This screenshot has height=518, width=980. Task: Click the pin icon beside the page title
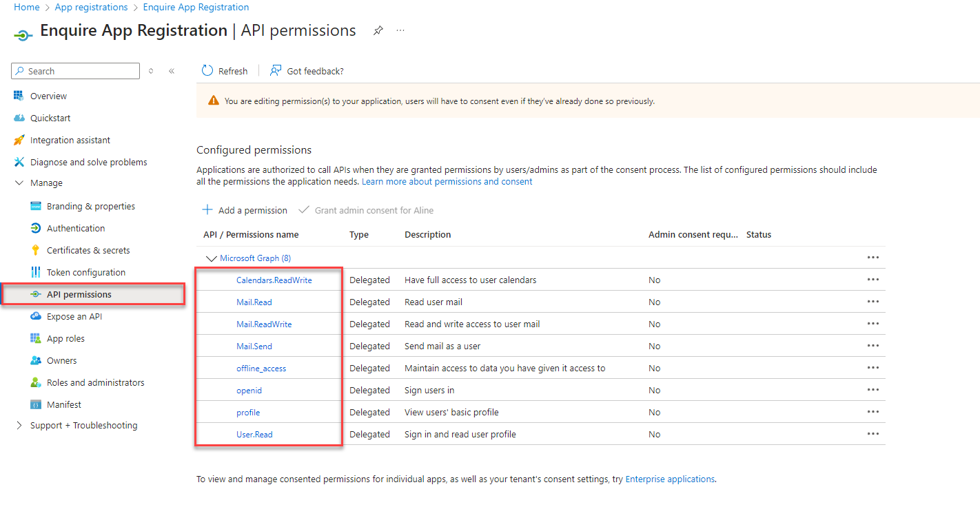pyautogui.click(x=378, y=31)
